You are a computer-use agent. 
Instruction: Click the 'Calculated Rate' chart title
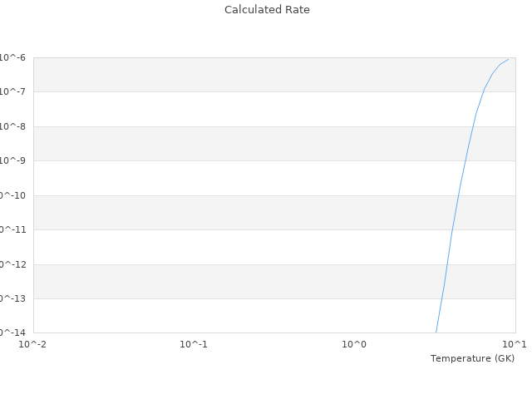[267, 10]
